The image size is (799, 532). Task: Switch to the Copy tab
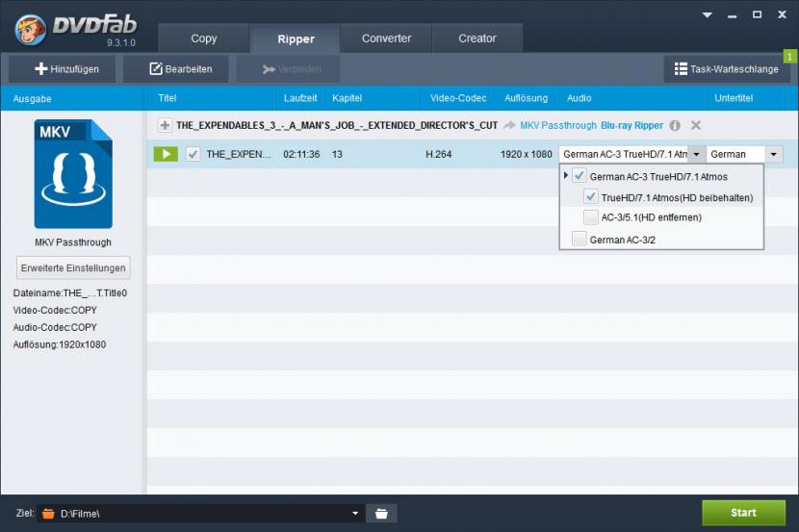(x=204, y=38)
